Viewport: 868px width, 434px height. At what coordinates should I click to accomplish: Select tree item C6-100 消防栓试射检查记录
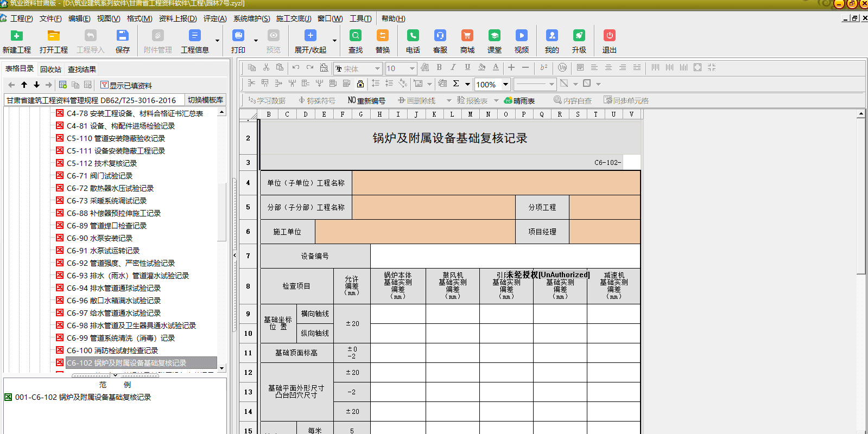(x=112, y=350)
